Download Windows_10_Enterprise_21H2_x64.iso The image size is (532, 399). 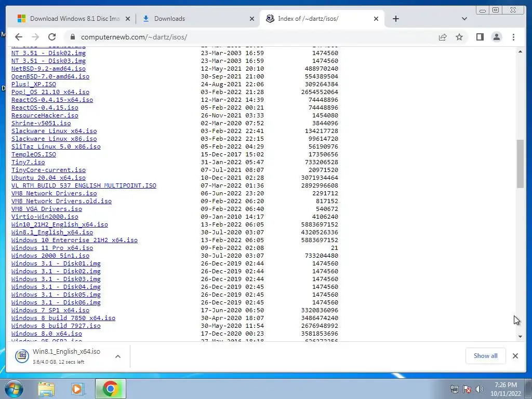[75, 240]
